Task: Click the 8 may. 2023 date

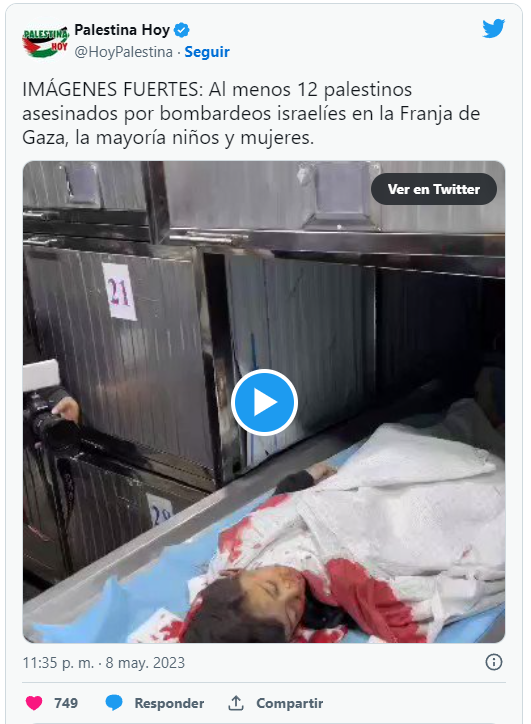Action: click(x=145, y=663)
